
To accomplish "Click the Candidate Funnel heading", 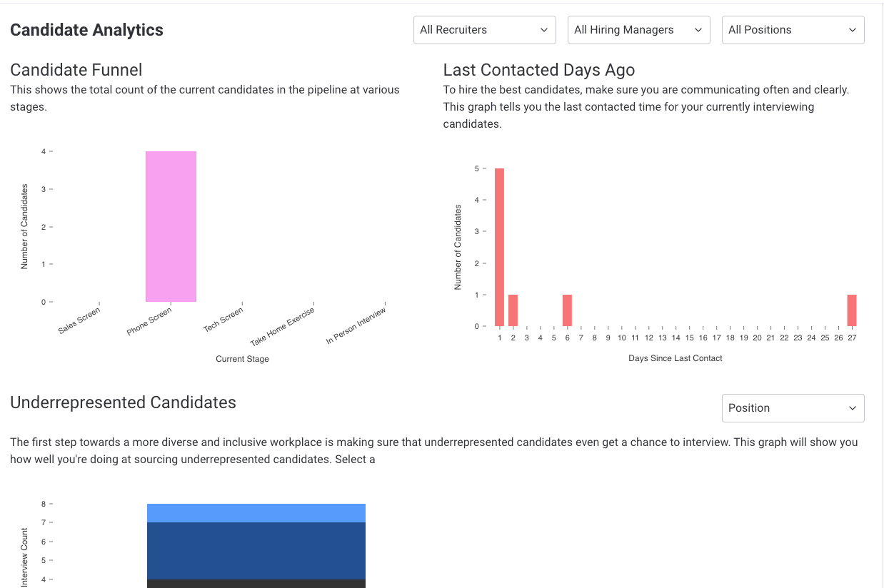I will pyautogui.click(x=76, y=70).
